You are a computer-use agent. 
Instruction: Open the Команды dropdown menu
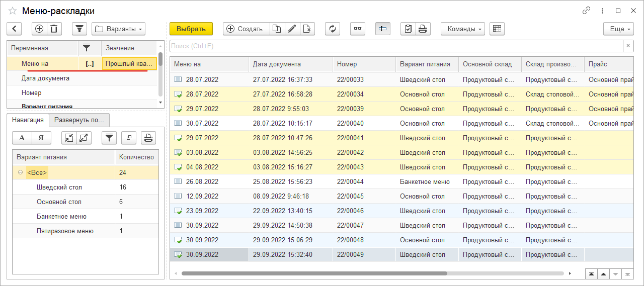coord(462,29)
